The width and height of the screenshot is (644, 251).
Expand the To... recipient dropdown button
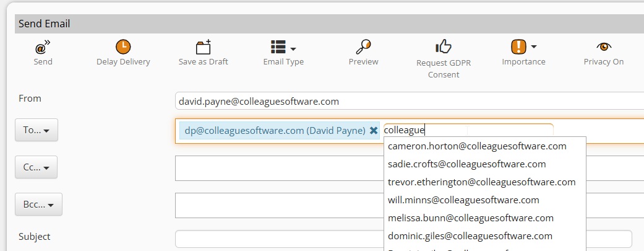36,131
